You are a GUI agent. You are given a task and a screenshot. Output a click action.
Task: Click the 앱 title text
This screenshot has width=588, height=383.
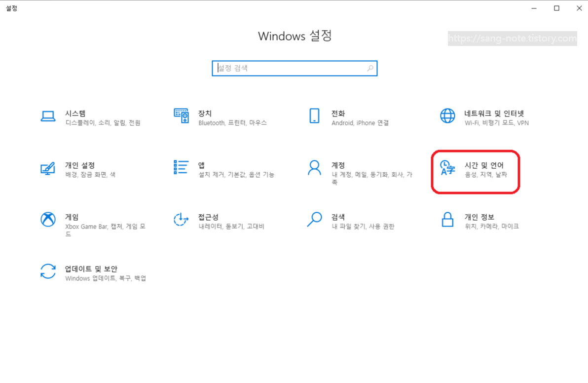coord(201,165)
